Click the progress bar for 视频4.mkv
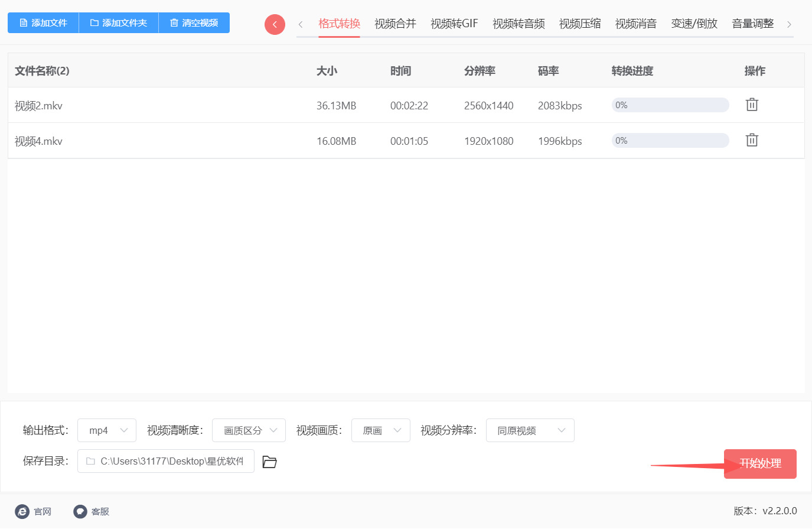812x529 pixels. [x=670, y=141]
